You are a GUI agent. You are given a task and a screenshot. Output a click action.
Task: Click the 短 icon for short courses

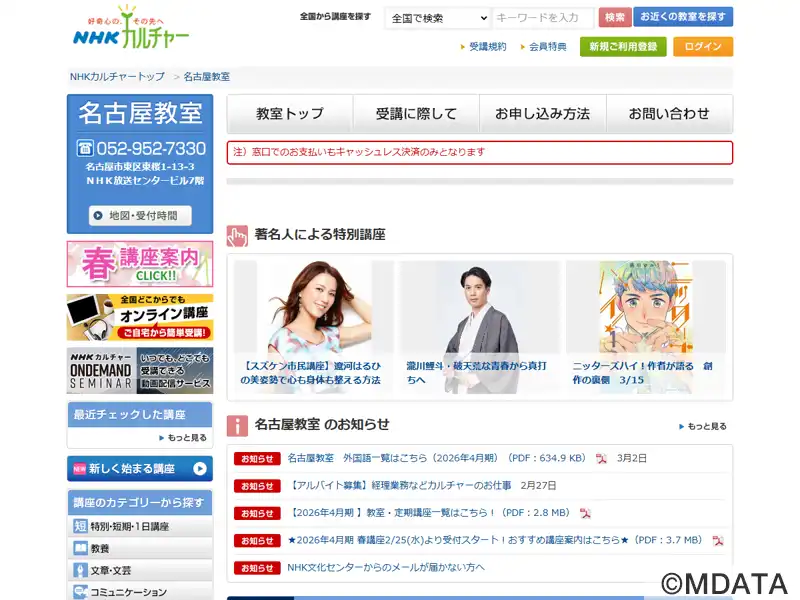(80, 526)
